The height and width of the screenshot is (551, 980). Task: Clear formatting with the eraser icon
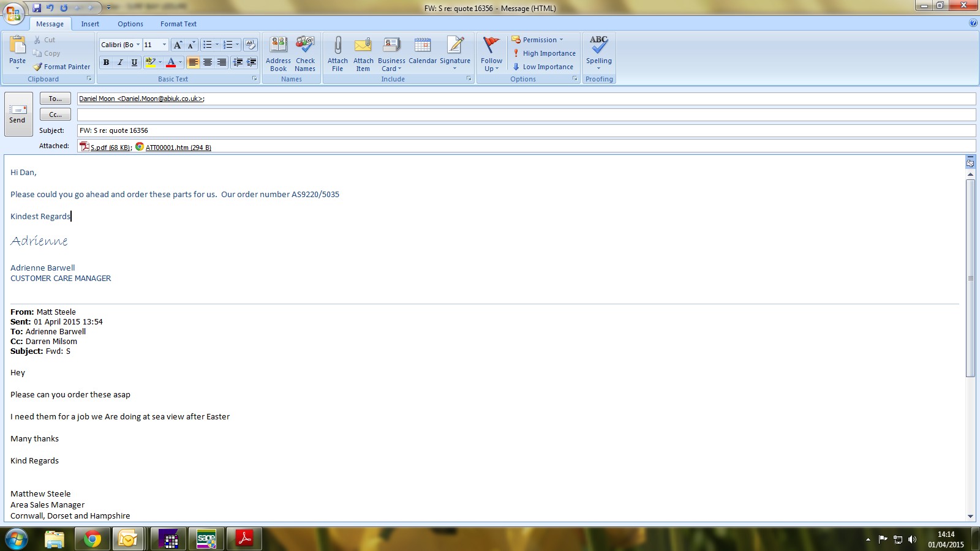coord(250,45)
